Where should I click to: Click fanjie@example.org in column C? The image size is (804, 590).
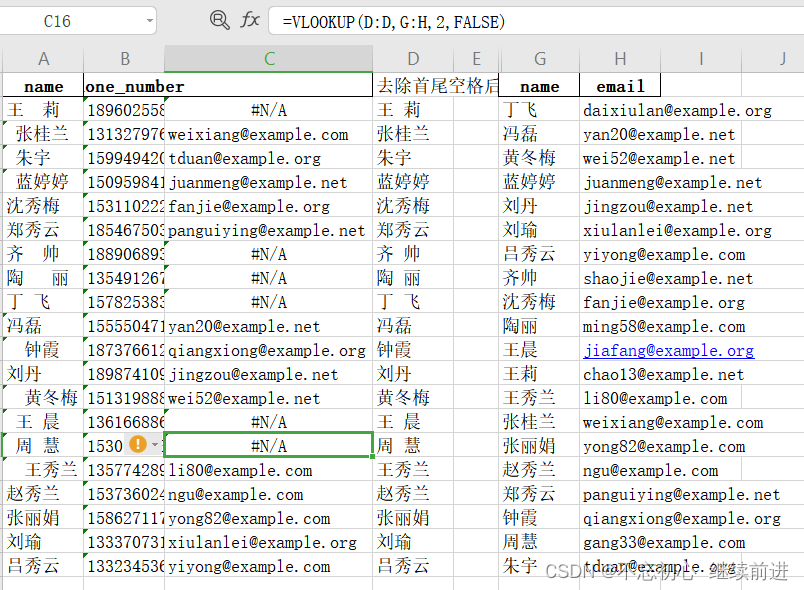[269, 207]
